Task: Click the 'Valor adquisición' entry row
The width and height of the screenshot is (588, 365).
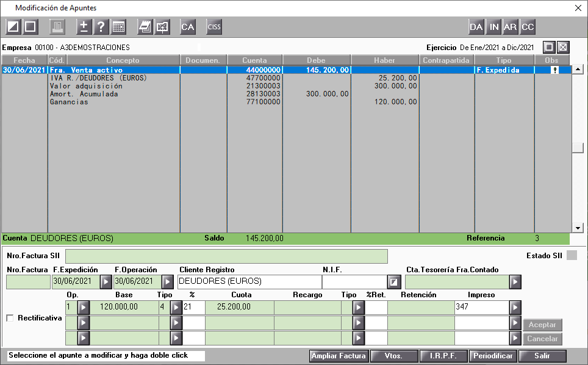Action: pyautogui.click(x=285, y=86)
